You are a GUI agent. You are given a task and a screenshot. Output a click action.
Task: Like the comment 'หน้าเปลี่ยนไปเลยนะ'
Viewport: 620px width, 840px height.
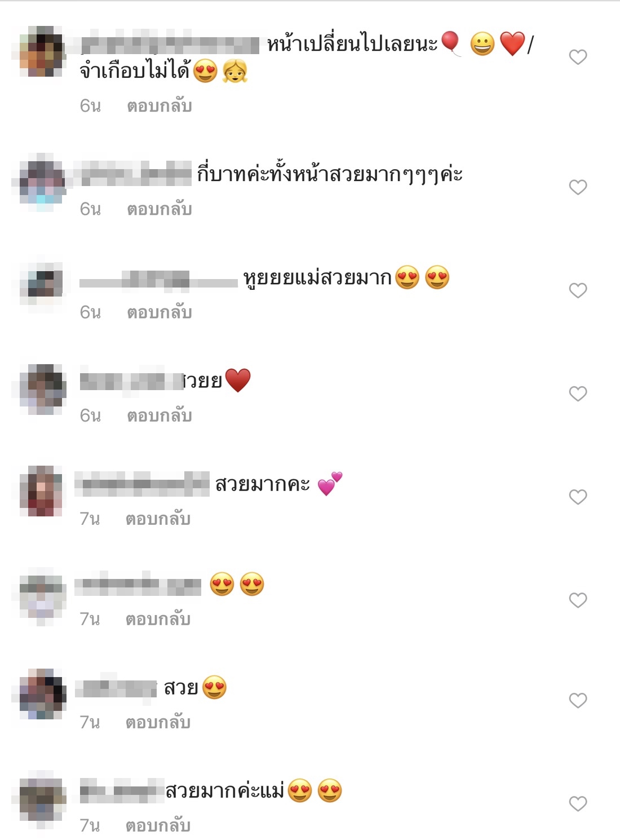click(578, 57)
